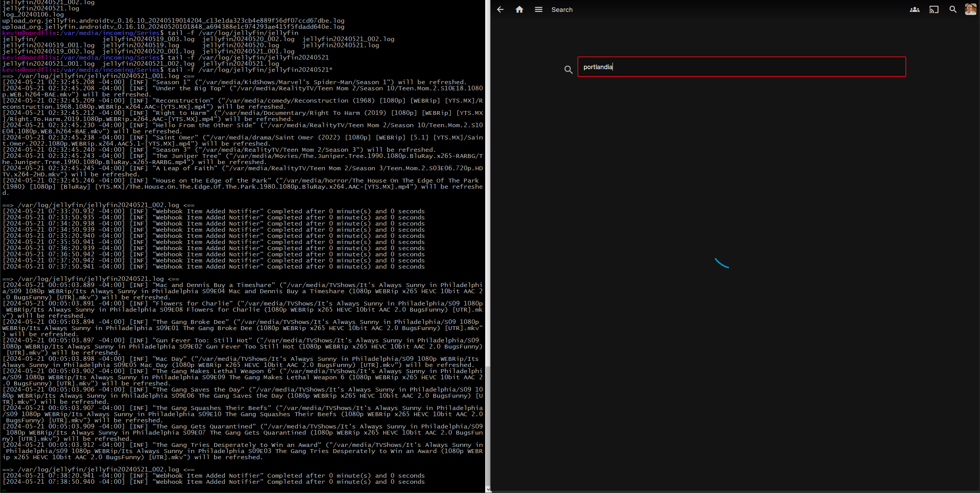This screenshot has height=493, width=980.
Task: Click the Cast to device icon
Action: pyautogui.click(x=934, y=10)
